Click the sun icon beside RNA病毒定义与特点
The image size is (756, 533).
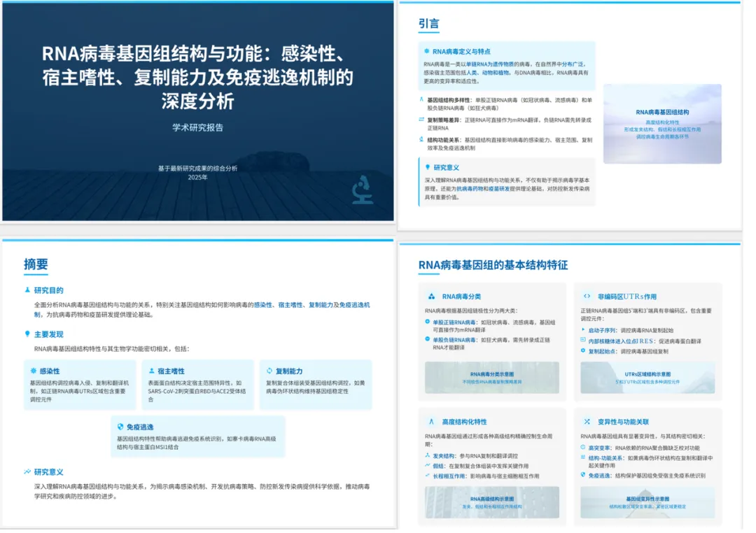(x=427, y=50)
